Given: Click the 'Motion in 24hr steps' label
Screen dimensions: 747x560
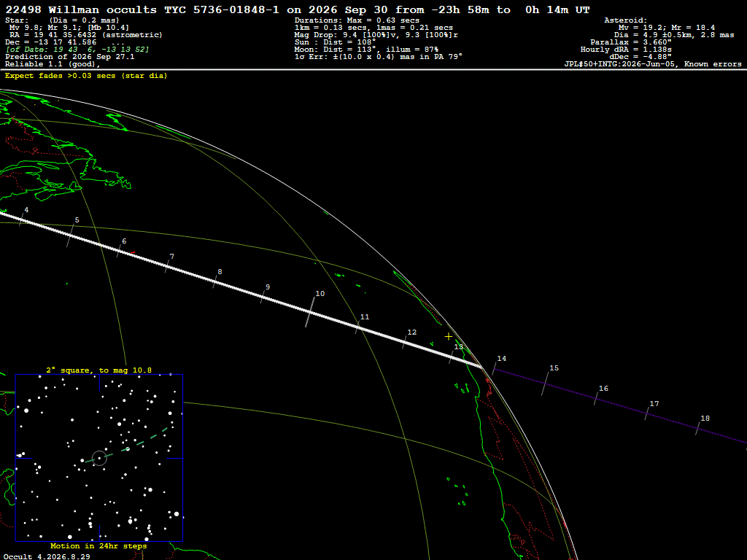Looking at the screenshot, I should coord(98,546).
